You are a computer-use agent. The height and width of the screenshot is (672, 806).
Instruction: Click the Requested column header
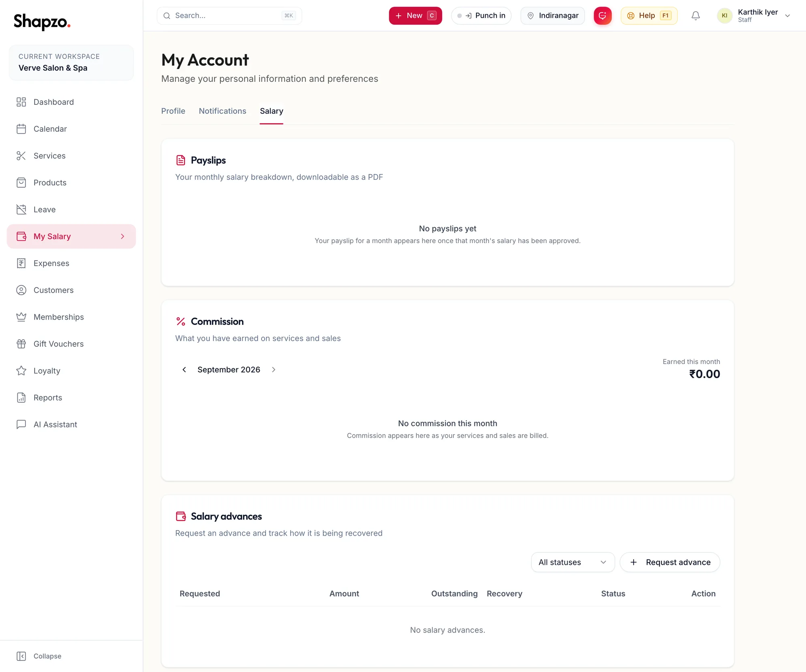(200, 594)
